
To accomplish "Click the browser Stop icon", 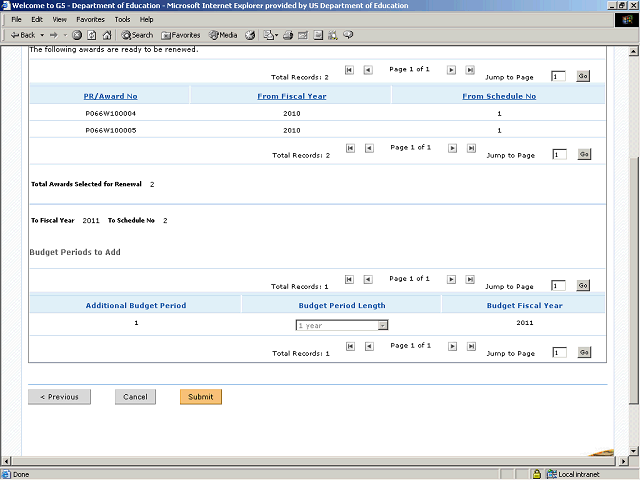I will [x=77, y=35].
